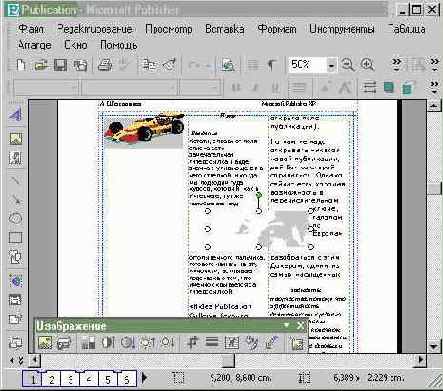
Task: Click the Format Picture icon
Action: click(x=251, y=343)
